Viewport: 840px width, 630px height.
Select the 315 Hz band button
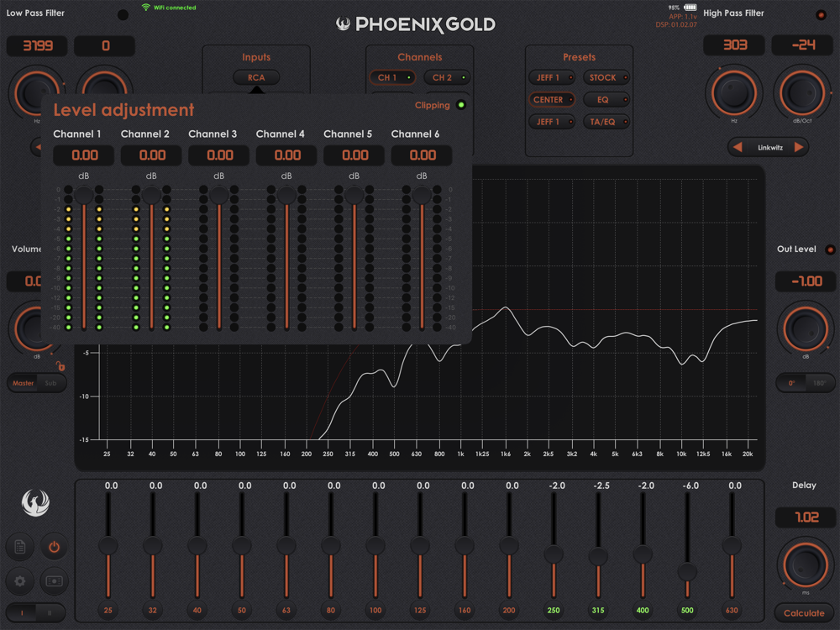click(x=598, y=610)
